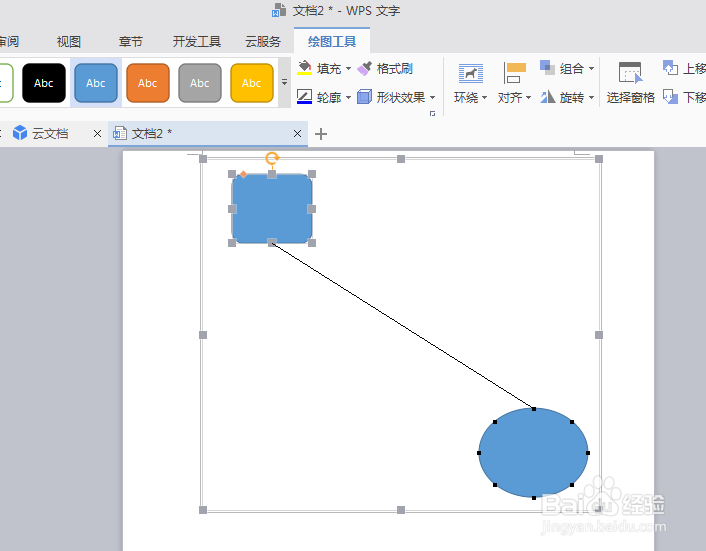
Task: Click the rounded rectangle's right-middle handle
Action: click(312, 208)
